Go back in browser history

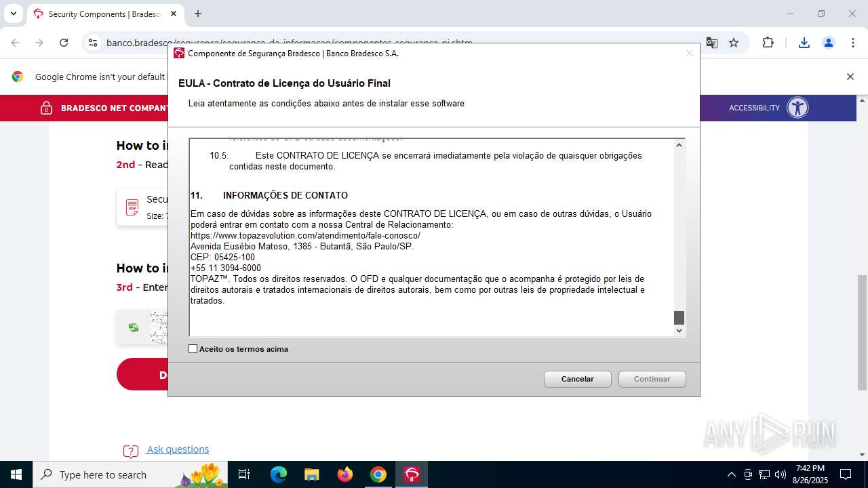(x=15, y=43)
